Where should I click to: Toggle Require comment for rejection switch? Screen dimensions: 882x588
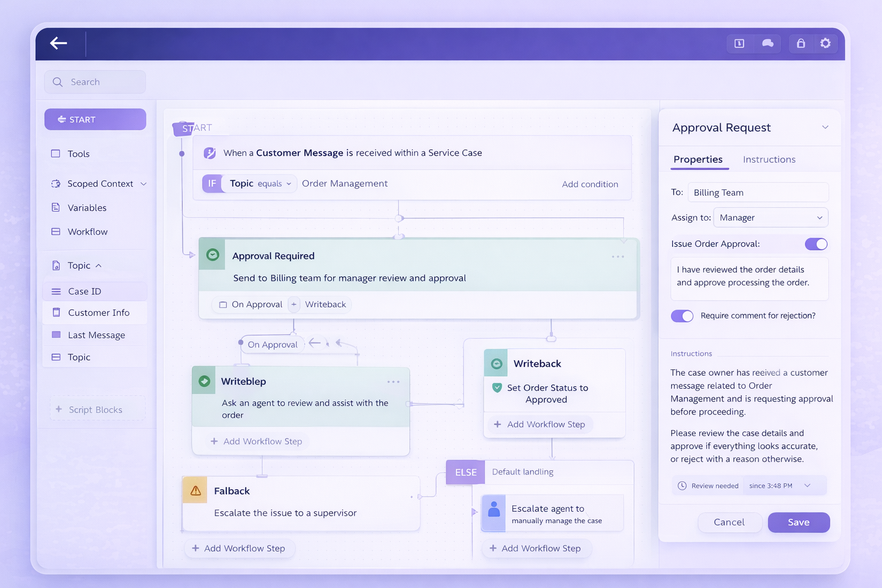point(682,316)
